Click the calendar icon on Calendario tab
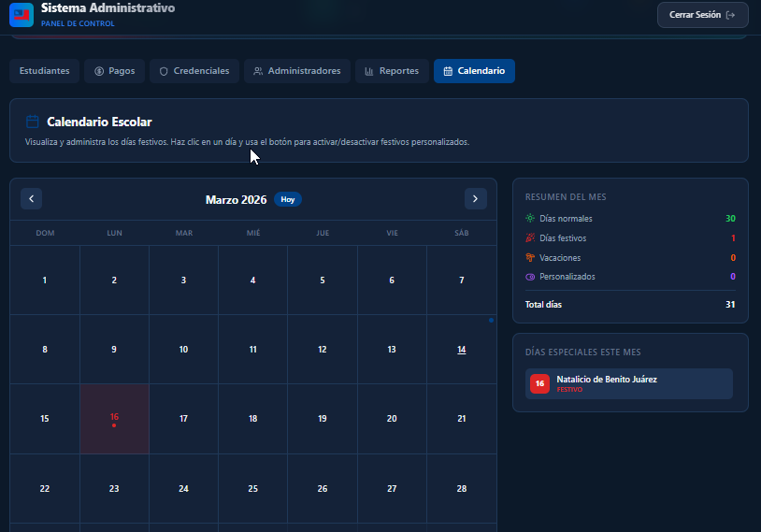761x532 pixels. 448,71
